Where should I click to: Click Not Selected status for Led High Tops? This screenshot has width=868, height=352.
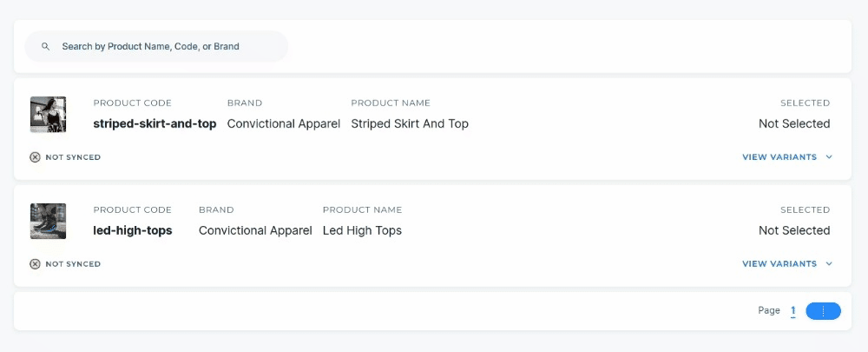coord(794,231)
